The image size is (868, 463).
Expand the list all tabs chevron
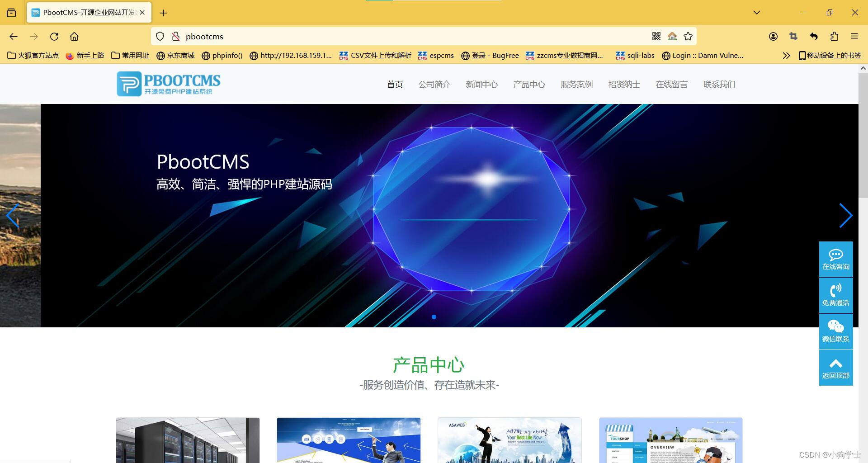click(756, 13)
